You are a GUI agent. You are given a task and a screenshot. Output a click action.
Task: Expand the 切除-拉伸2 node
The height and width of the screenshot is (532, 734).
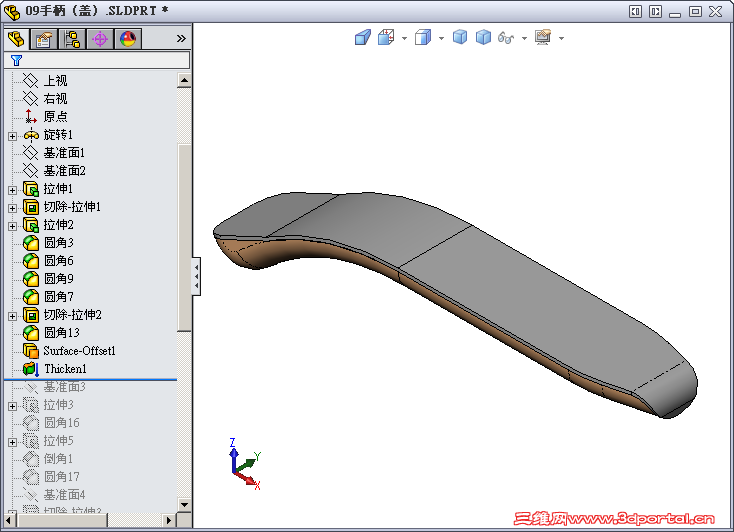tap(13, 316)
